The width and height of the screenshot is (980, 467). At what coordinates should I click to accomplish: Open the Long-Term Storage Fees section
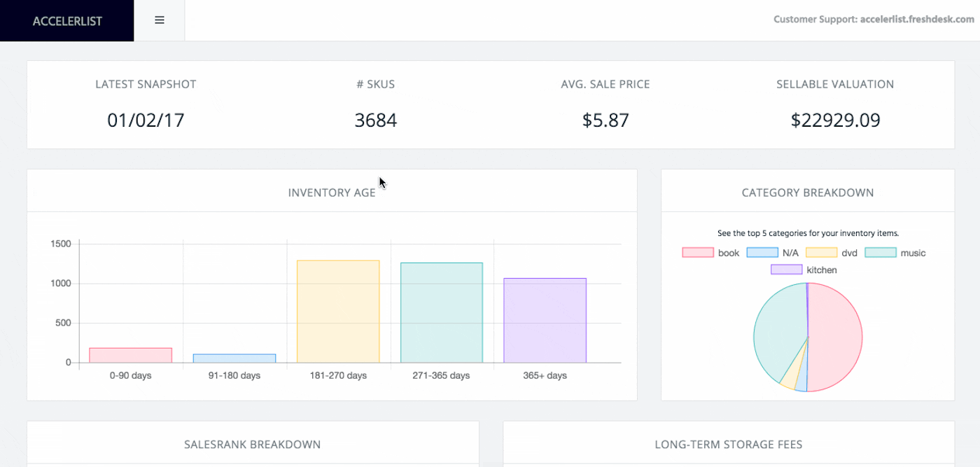pos(728,444)
